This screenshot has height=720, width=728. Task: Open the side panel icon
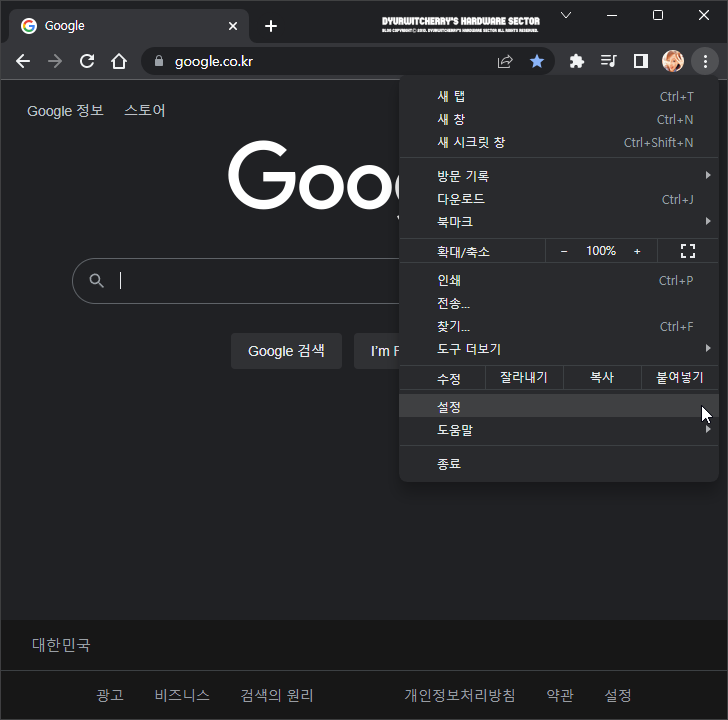coord(641,61)
